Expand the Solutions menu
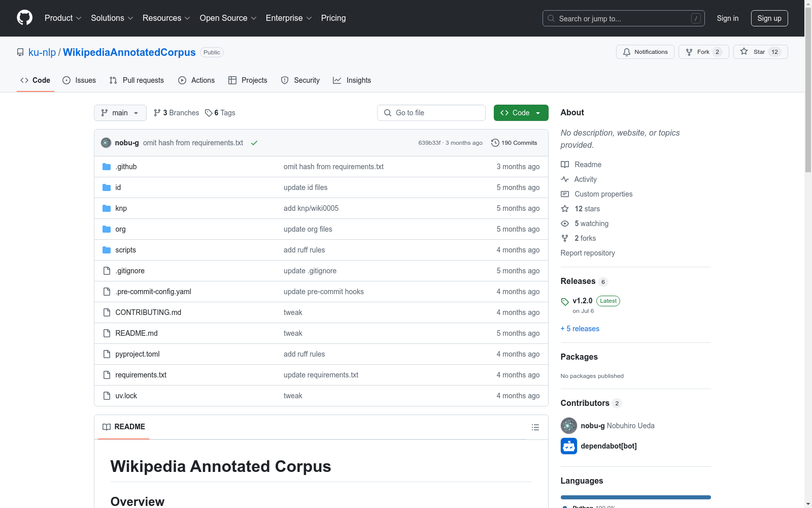812x508 pixels. tap(112, 18)
